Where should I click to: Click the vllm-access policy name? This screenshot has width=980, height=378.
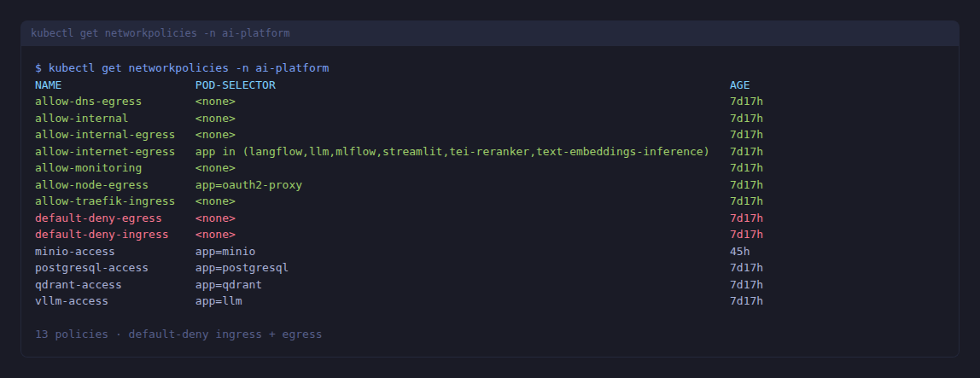click(72, 301)
